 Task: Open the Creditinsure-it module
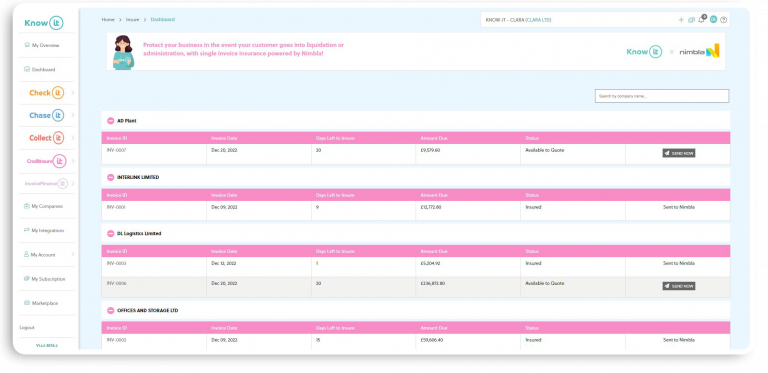click(47, 161)
